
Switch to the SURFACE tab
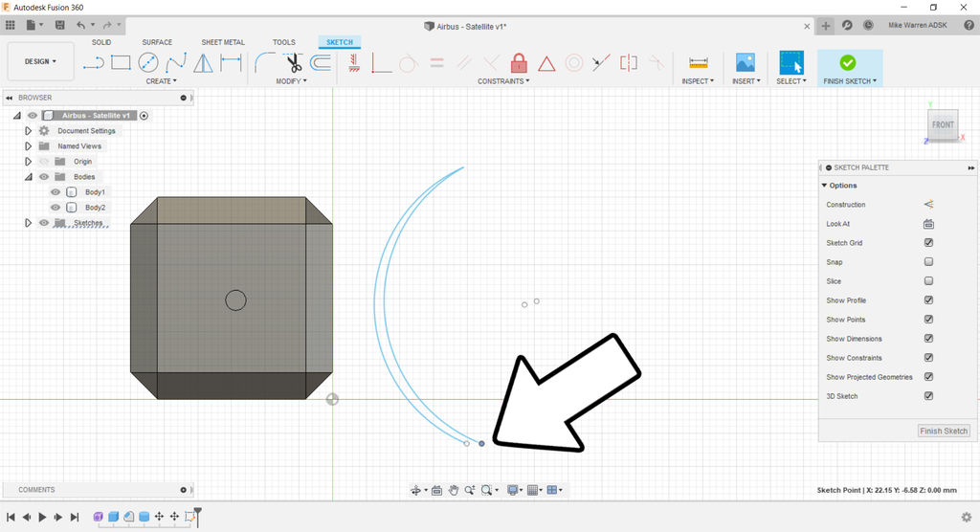point(157,42)
